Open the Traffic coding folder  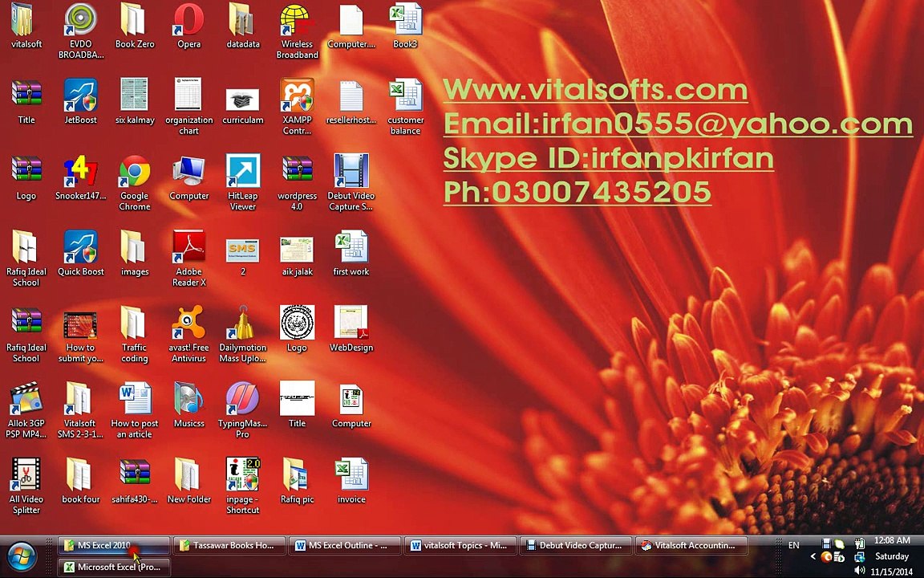click(135, 335)
